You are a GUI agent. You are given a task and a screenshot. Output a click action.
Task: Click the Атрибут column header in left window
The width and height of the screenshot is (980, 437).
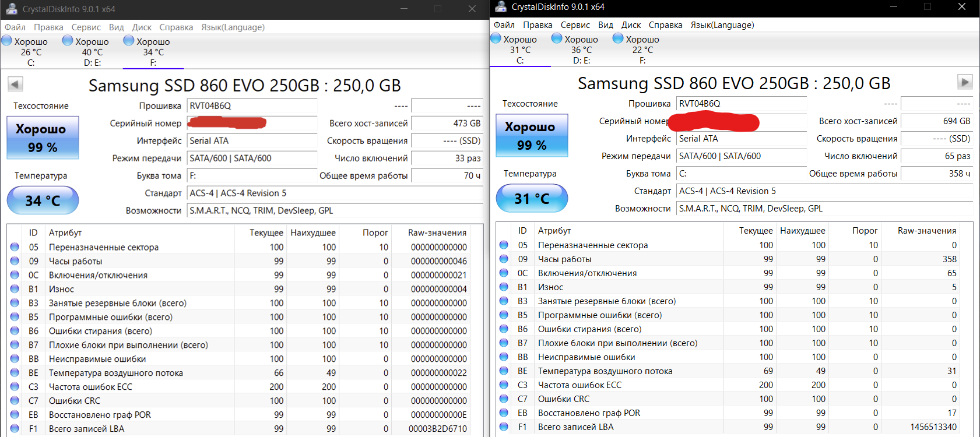tap(65, 232)
